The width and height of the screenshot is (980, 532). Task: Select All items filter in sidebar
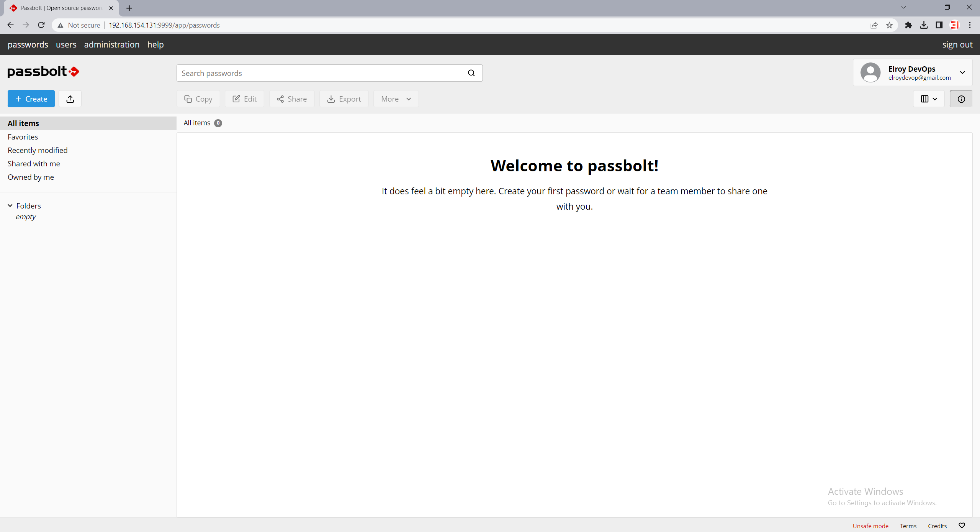[x=88, y=123]
